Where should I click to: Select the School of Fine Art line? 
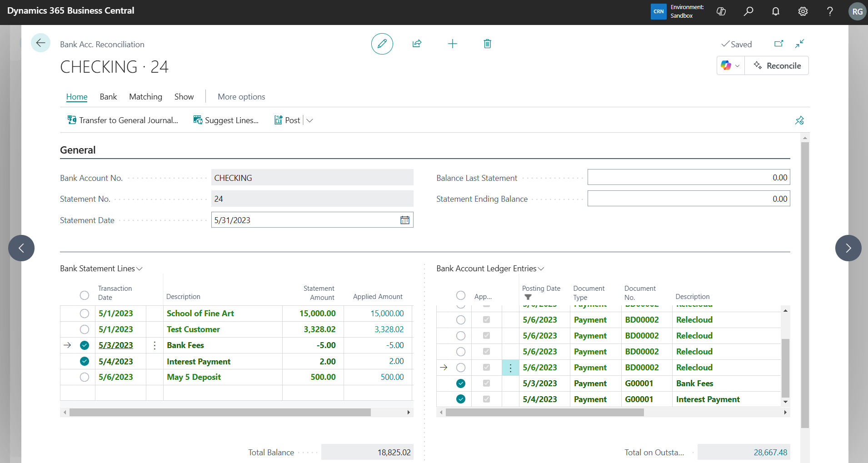tap(85, 314)
